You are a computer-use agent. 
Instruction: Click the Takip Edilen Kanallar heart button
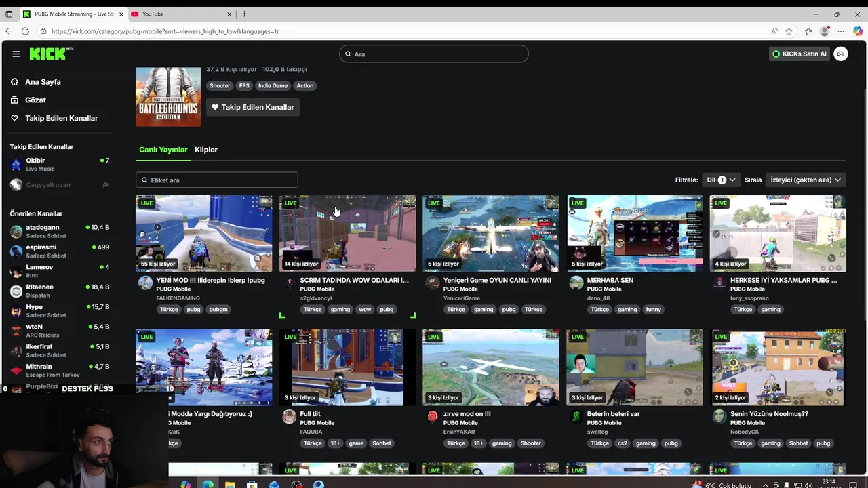pos(253,107)
